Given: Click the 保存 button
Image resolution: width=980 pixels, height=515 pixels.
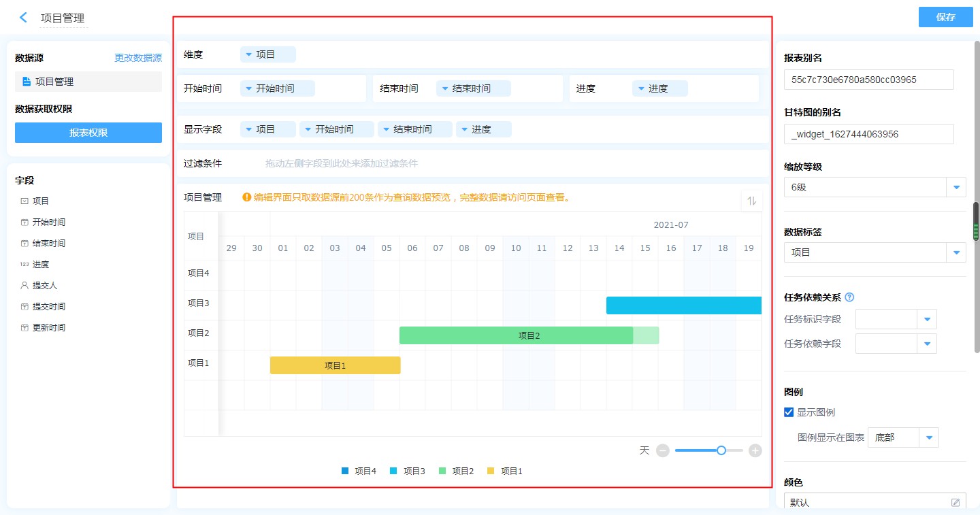Looking at the screenshot, I should pyautogui.click(x=945, y=17).
